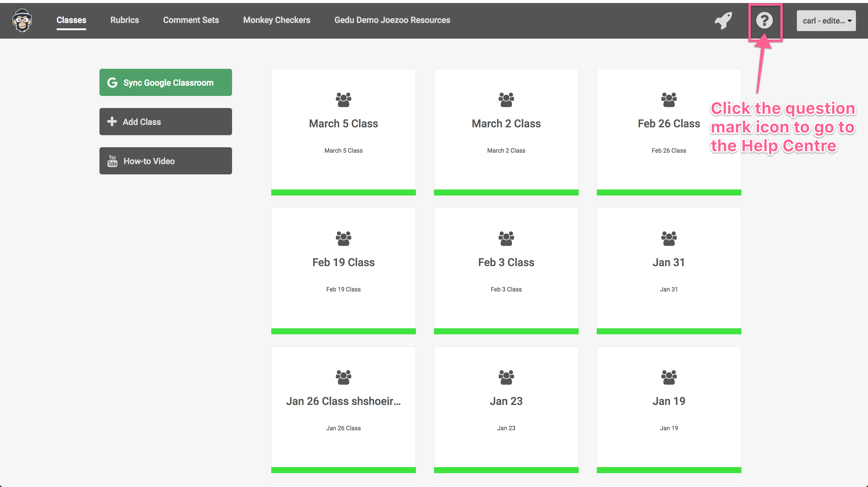The width and height of the screenshot is (868, 487).
Task: Click green bar under Jan 31 card
Action: coord(668,331)
